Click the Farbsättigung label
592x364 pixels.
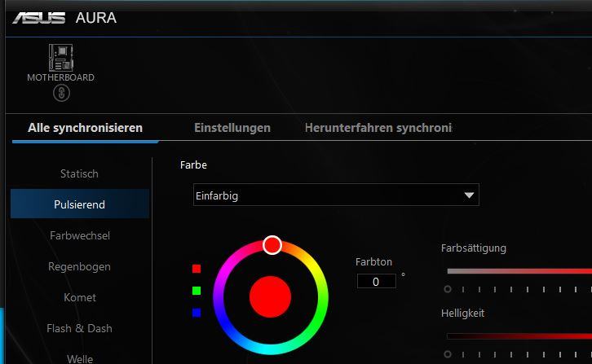tap(474, 248)
